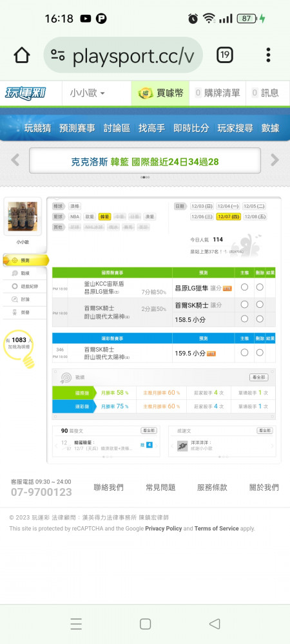Choose date 12/08 (五)
Image resolution: width=290 pixels, height=644 pixels.
point(255,216)
